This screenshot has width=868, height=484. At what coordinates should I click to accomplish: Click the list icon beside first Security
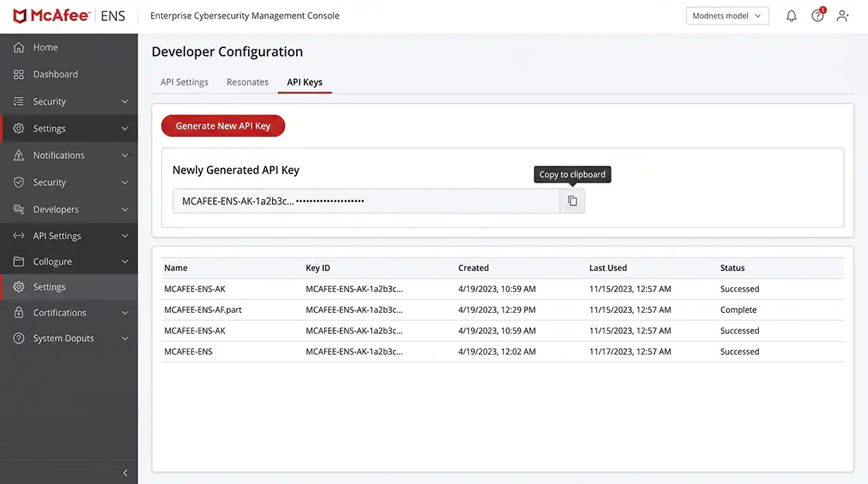pyautogui.click(x=19, y=101)
